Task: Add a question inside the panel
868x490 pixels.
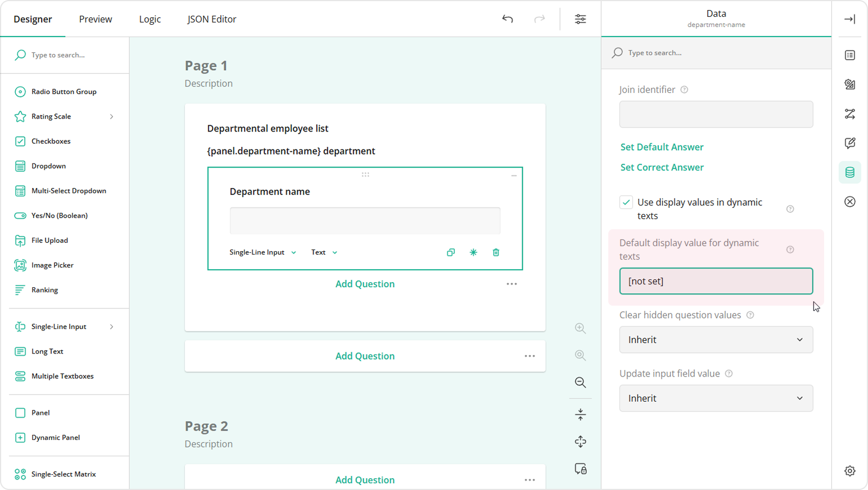Action: pyautogui.click(x=365, y=284)
